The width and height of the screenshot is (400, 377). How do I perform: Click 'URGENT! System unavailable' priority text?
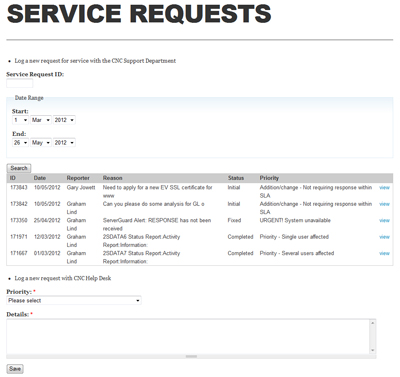(x=295, y=221)
